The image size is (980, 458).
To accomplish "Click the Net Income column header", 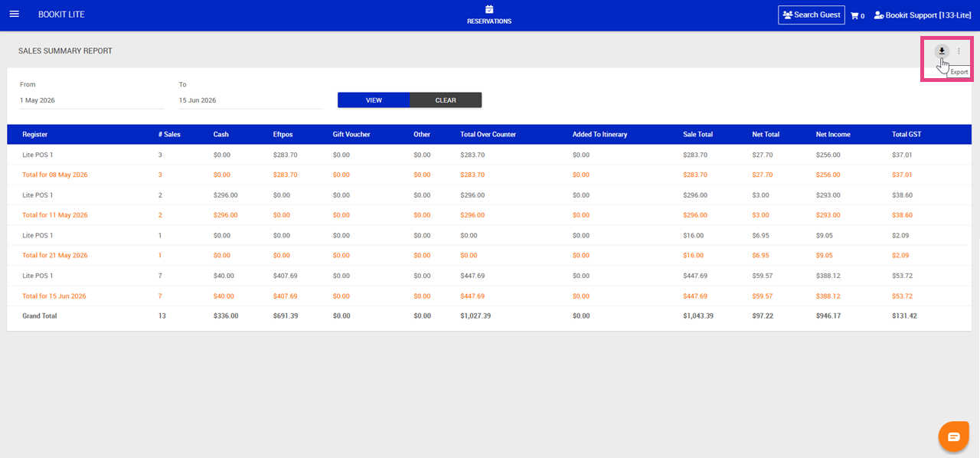I will click(833, 135).
